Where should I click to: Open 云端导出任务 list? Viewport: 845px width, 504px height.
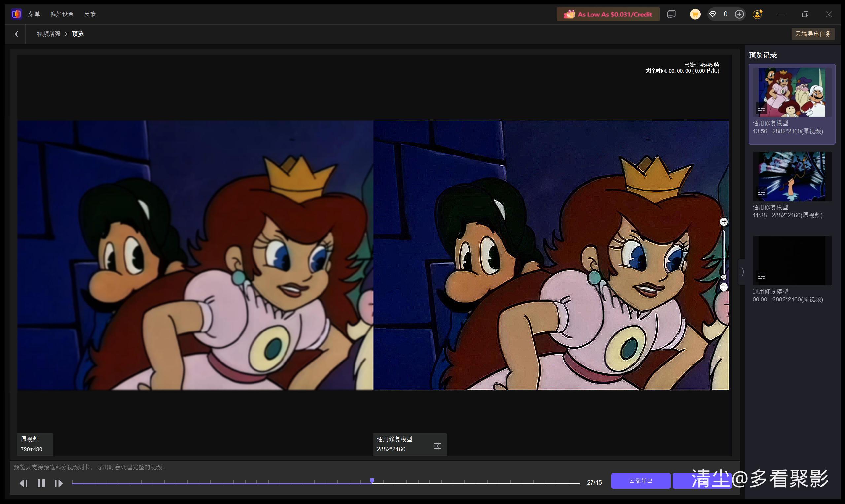(813, 34)
